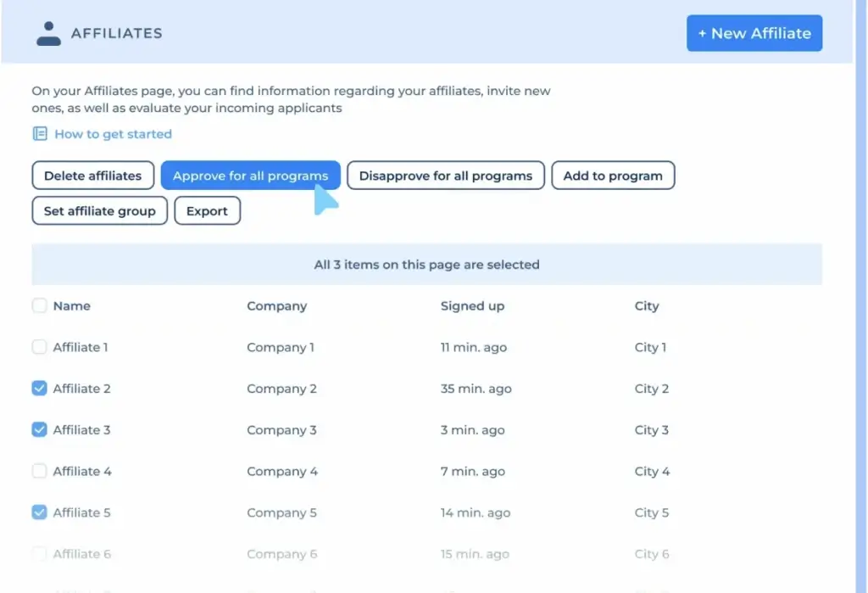Screen dimensions: 868x593
Task: Sort by the Signed up column header
Action: pyautogui.click(x=472, y=306)
